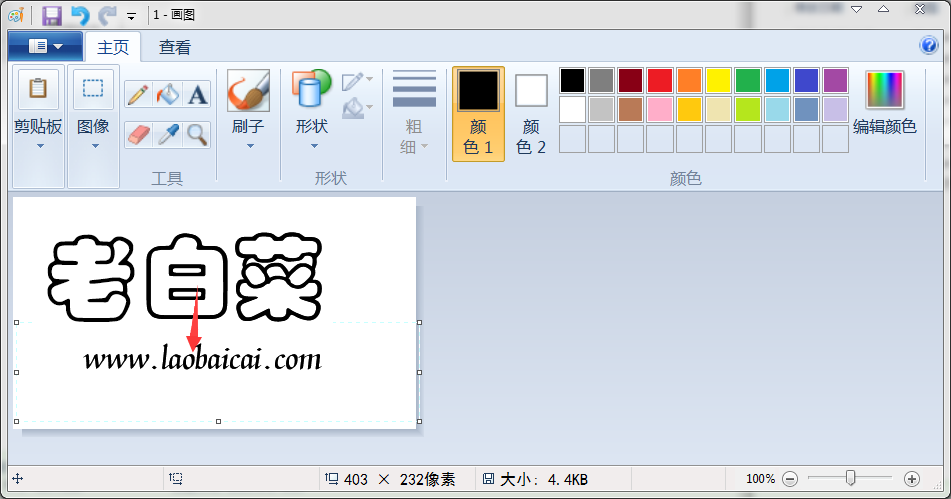The image size is (951, 499).
Task: Click the Image selection rectangle icon
Action: coord(93,89)
